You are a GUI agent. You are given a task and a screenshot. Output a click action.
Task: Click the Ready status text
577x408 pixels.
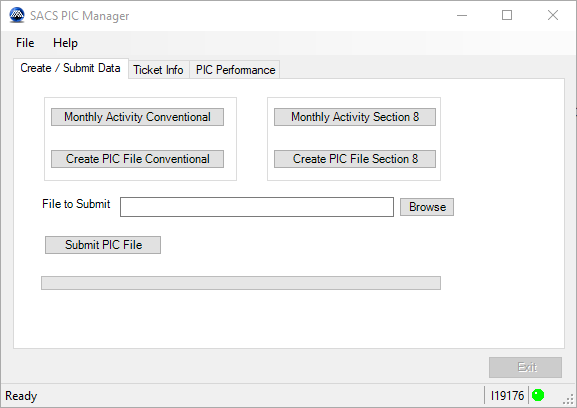click(21, 396)
